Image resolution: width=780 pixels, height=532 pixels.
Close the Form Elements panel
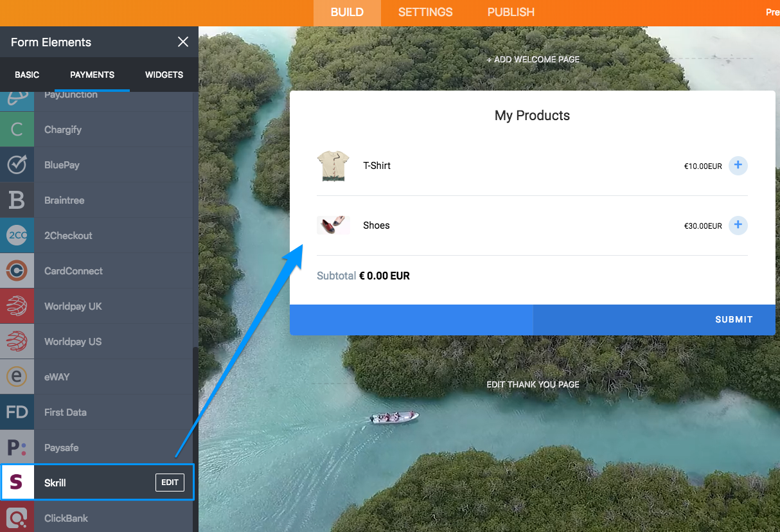183,42
